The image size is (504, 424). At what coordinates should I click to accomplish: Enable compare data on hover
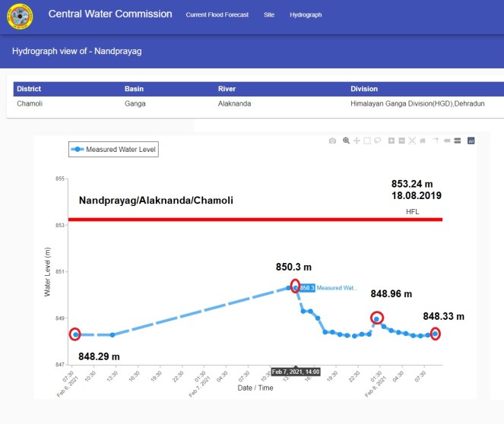point(457,141)
